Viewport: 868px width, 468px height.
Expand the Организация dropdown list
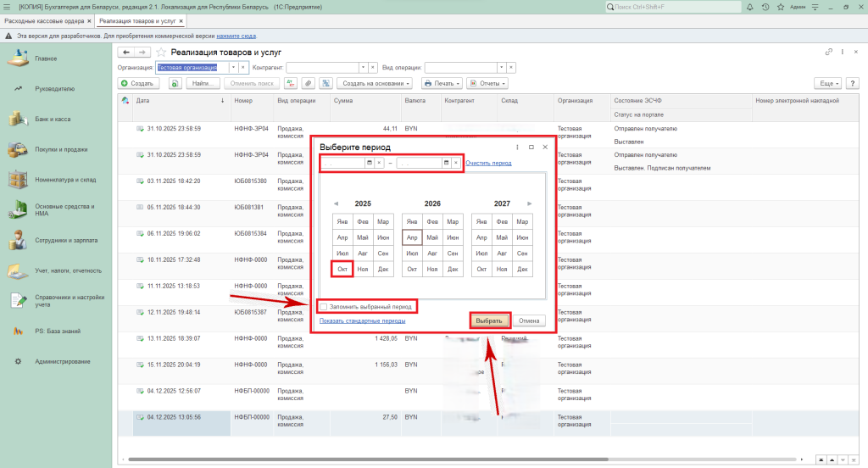(233, 67)
